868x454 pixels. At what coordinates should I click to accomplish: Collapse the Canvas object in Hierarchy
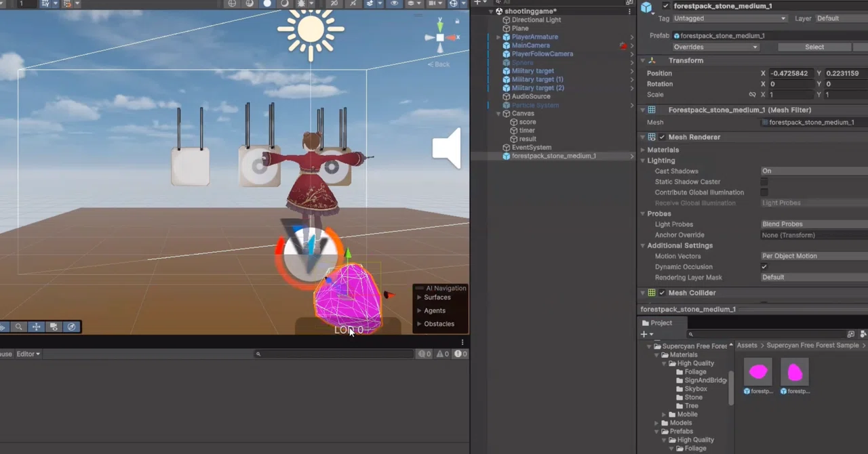[x=498, y=113]
